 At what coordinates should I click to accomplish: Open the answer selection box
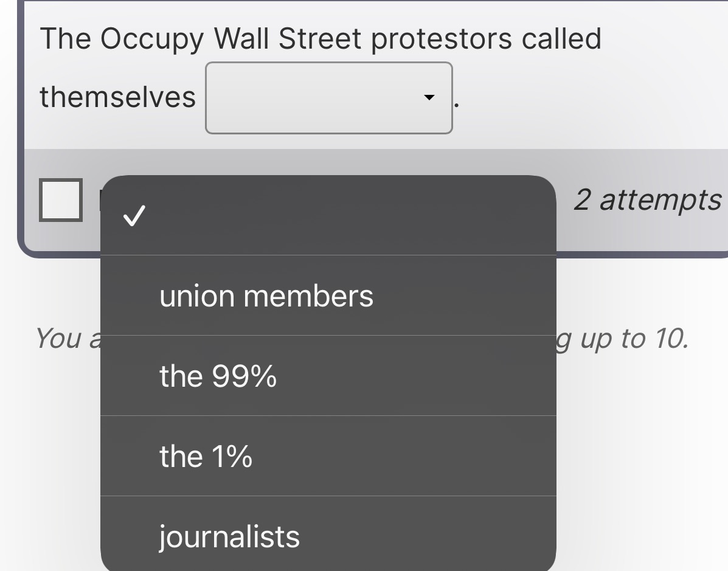point(328,97)
